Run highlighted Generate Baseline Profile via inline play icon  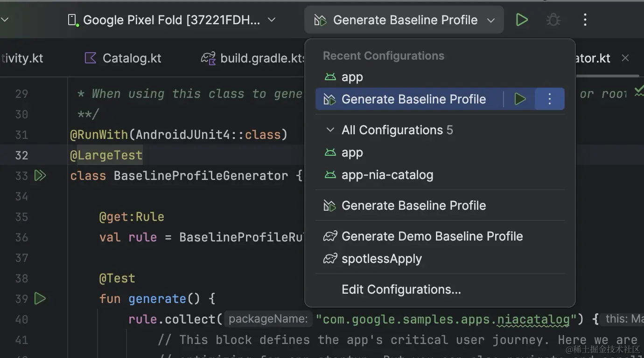520,99
